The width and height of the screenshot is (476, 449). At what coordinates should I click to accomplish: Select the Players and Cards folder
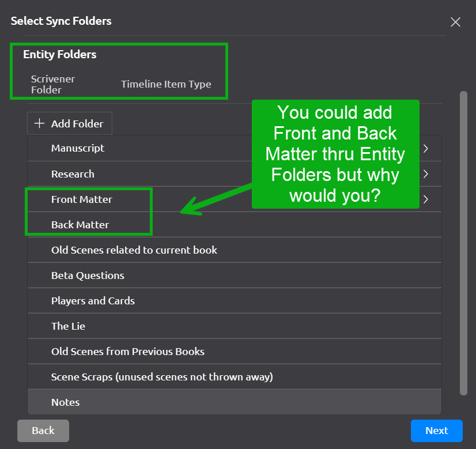[x=93, y=301]
